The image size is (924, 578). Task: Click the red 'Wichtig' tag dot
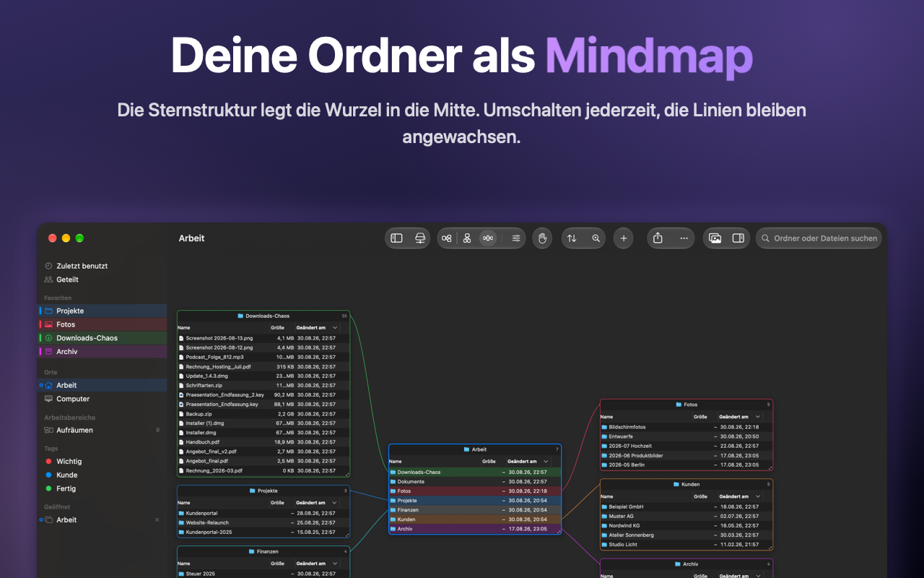[x=48, y=462]
